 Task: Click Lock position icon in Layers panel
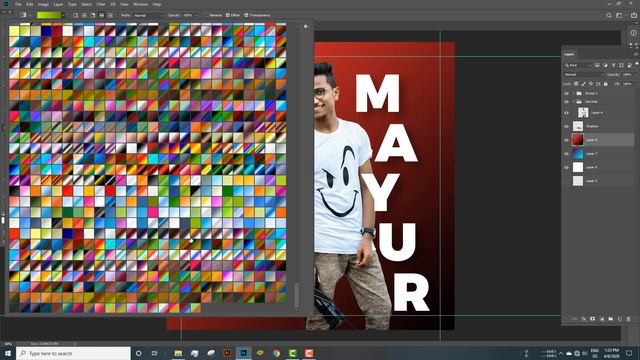tap(591, 84)
